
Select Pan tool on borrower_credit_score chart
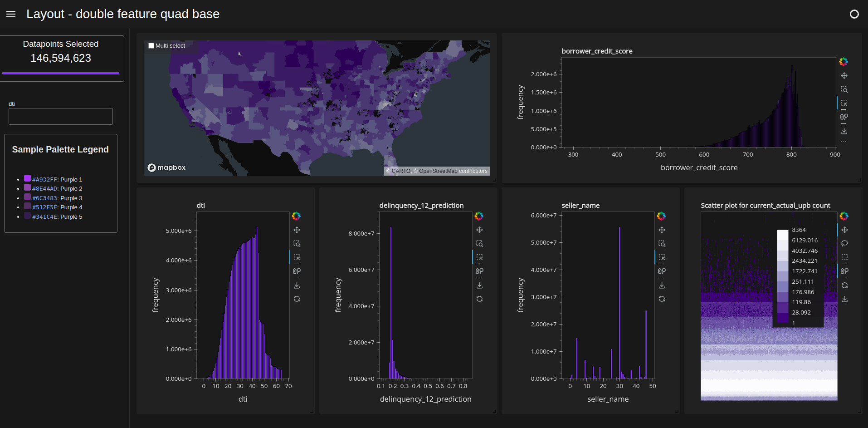click(844, 75)
